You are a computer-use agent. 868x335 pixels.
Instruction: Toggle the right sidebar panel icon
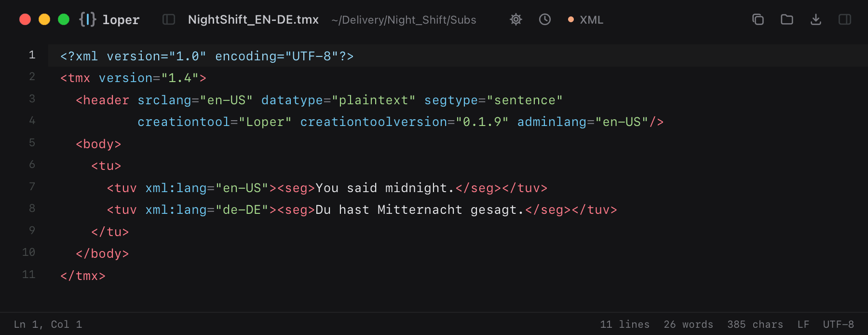click(845, 19)
